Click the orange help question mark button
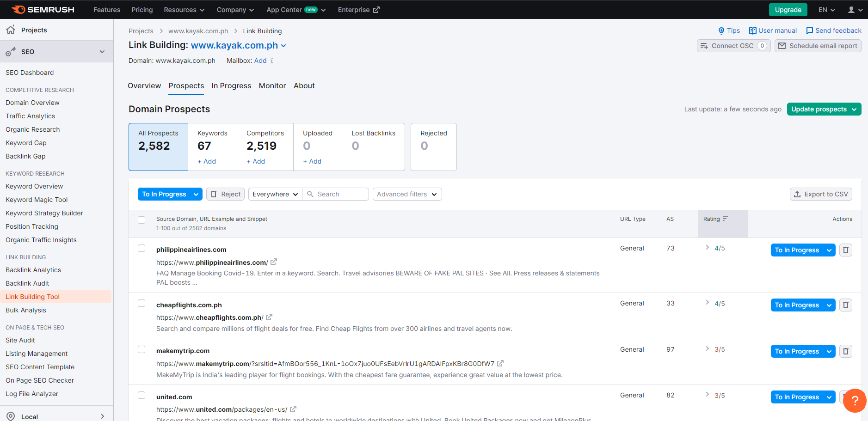Image resolution: width=868 pixels, height=421 pixels. [855, 401]
